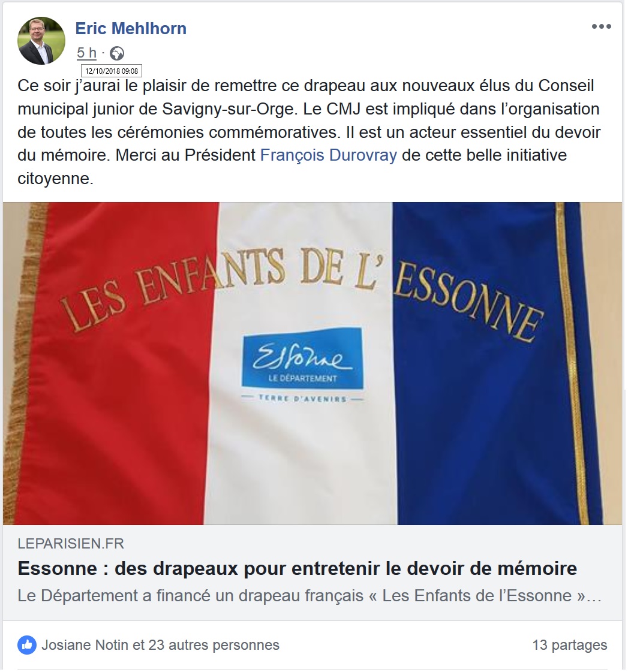Click the LEPARISIEN.FR source label
This screenshot has width=628, height=672.
tap(71, 544)
